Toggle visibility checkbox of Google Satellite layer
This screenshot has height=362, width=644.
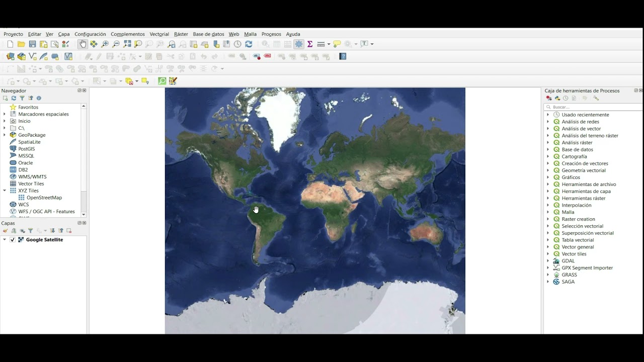tap(13, 240)
